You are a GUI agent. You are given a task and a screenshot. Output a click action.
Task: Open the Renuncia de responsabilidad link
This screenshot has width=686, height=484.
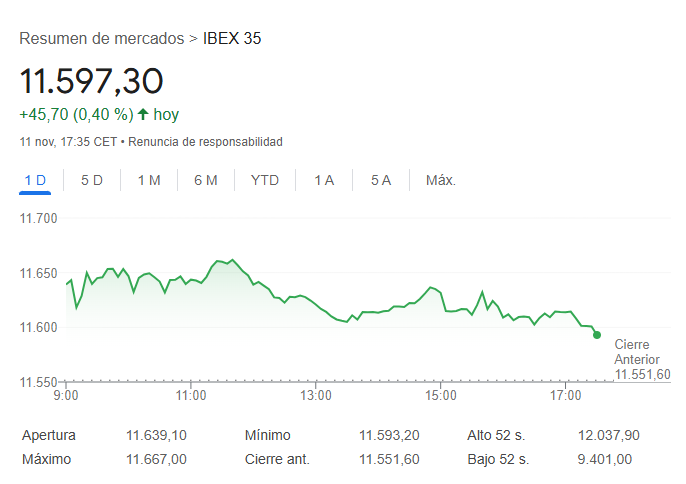tap(205, 142)
